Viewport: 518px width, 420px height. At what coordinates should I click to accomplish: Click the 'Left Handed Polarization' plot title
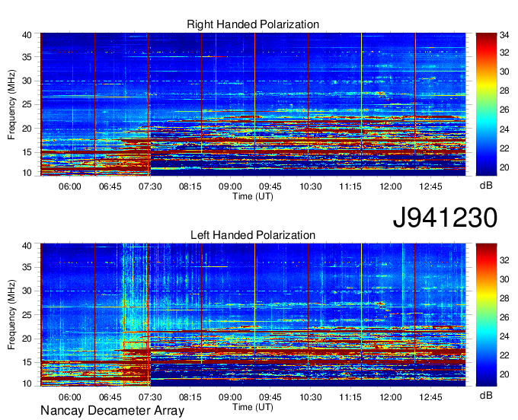click(253, 235)
